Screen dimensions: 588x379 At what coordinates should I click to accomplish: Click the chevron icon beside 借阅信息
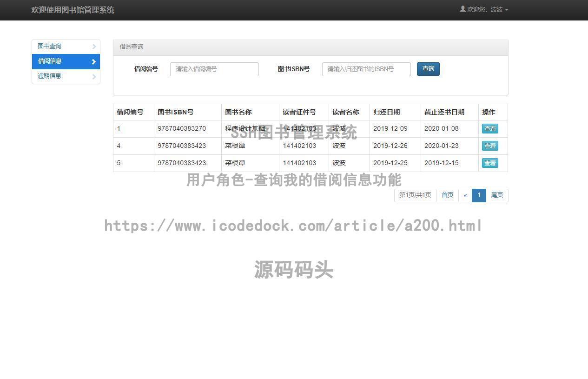(x=94, y=62)
